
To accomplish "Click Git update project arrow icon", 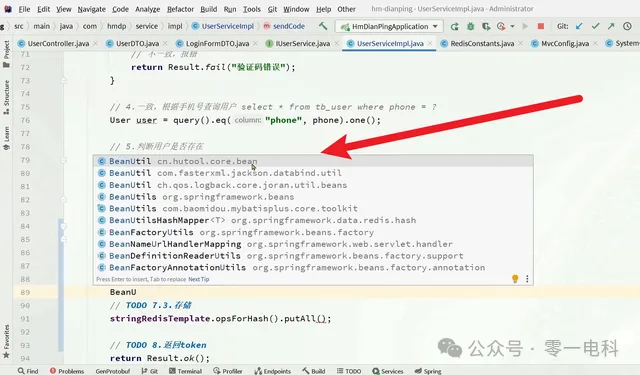I will click(x=579, y=26).
